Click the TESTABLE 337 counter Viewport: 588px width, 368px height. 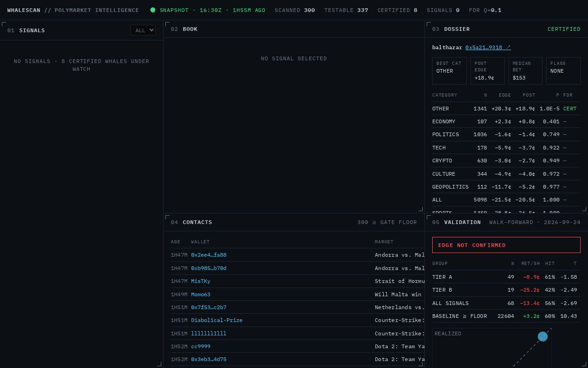click(x=346, y=10)
